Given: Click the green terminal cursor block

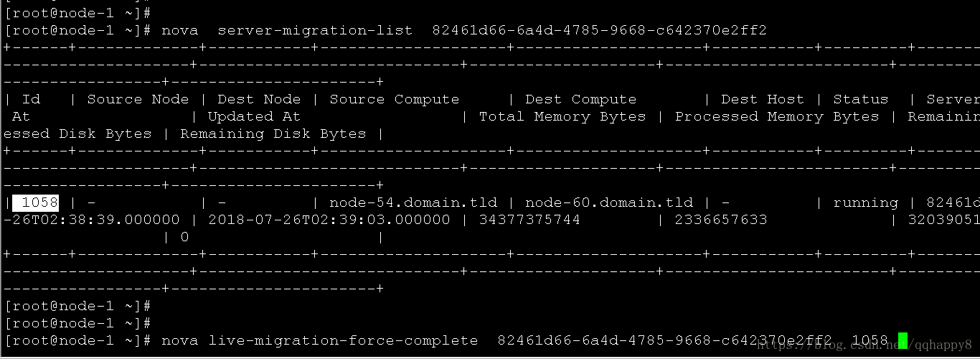Looking at the screenshot, I should coord(903,340).
